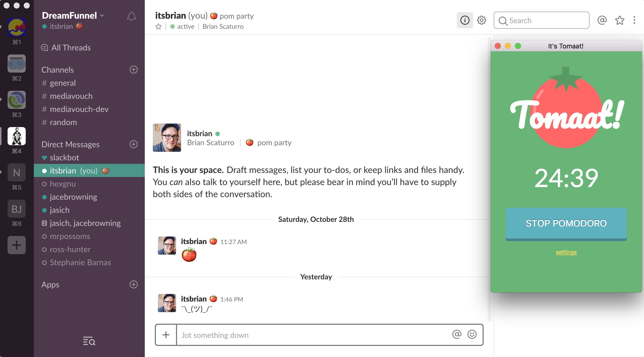Open the DreamFunnel workspace dropdown menu
The width and height of the screenshot is (644, 357).
point(73,16)
